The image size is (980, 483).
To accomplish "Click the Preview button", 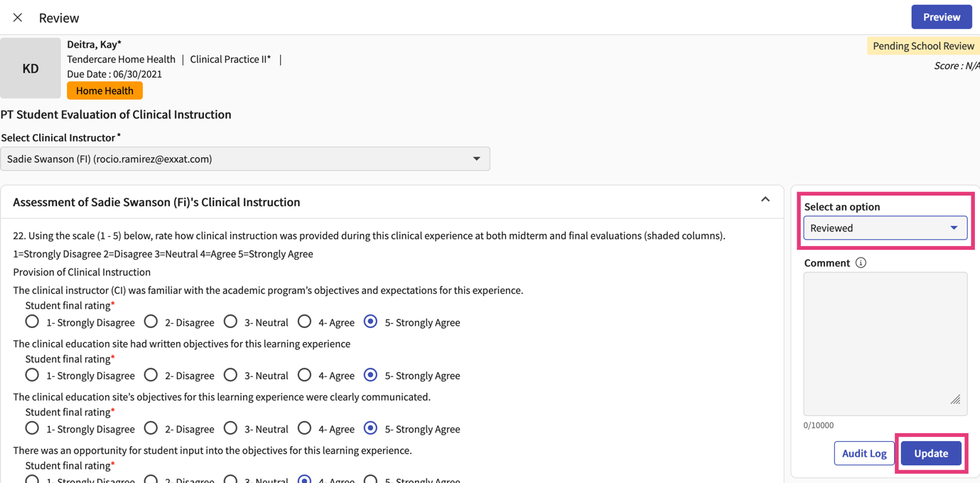I will point(942,16).
